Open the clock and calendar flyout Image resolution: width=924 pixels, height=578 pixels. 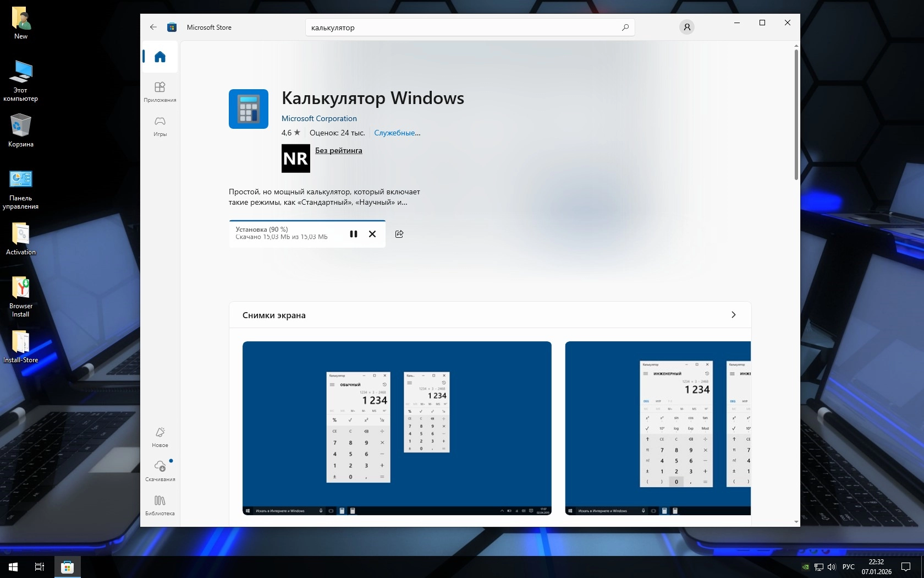[x=877, y=567]
